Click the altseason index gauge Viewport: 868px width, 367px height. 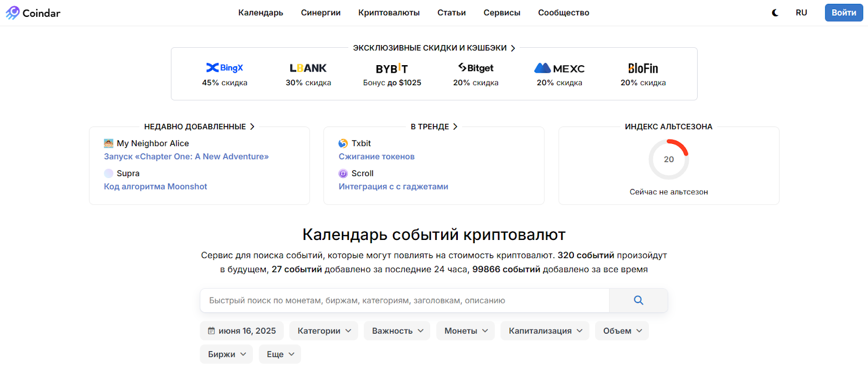click(669, 159)
